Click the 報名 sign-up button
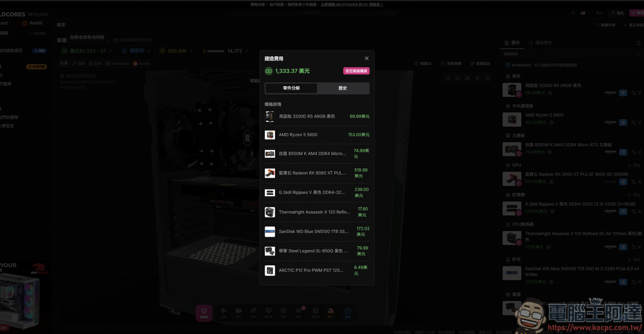The width and height of the screenshot is (644, 334). coord(618,12)
